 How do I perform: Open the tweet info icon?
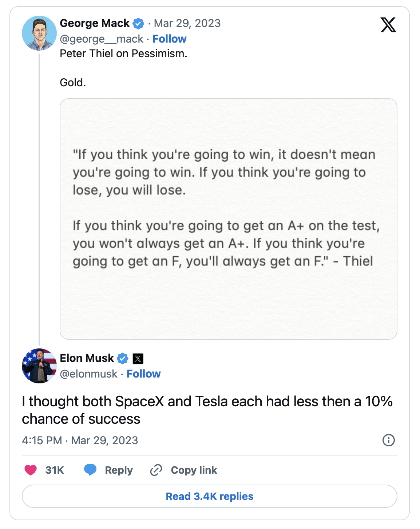click(388, 440)
